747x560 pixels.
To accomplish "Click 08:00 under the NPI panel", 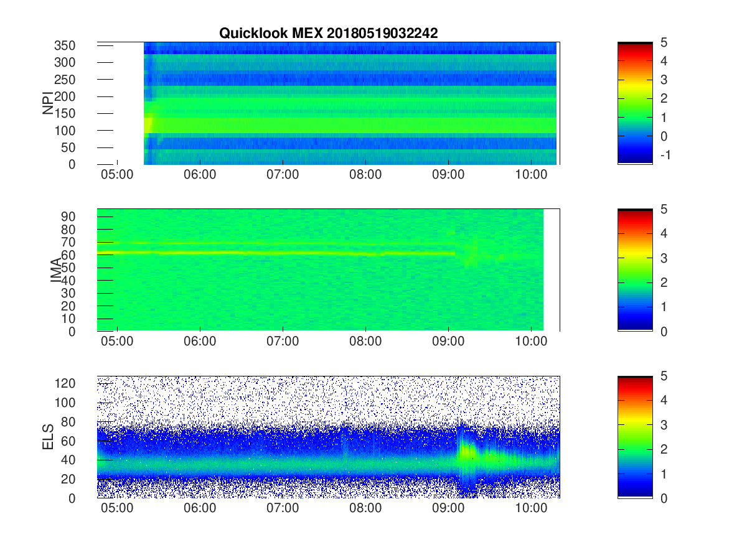I will pyautogui.click(x=365, y=175).
